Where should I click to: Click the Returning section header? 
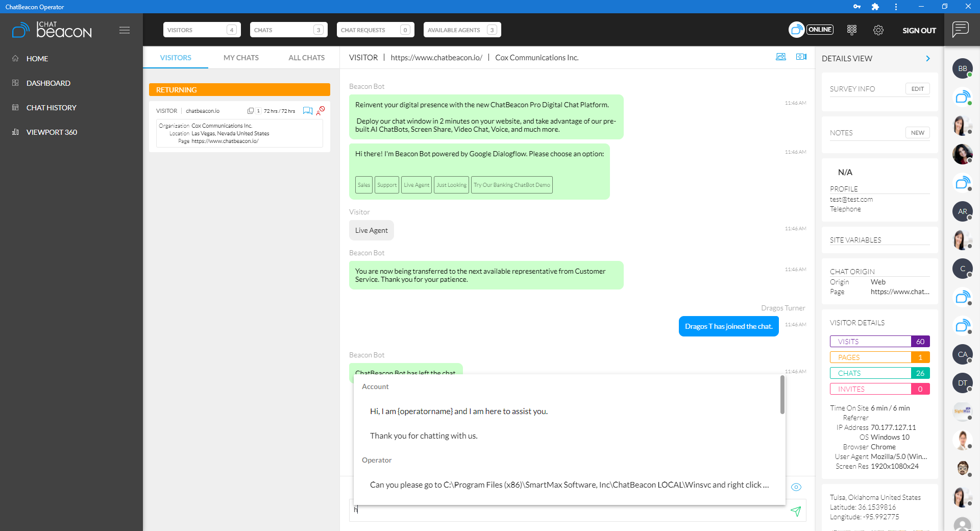tap(239, 90)
